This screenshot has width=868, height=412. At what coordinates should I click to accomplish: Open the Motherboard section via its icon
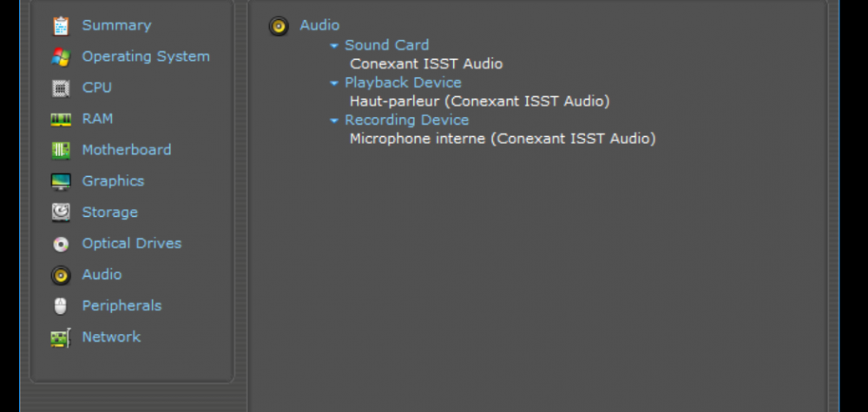(x=61, y=151)
